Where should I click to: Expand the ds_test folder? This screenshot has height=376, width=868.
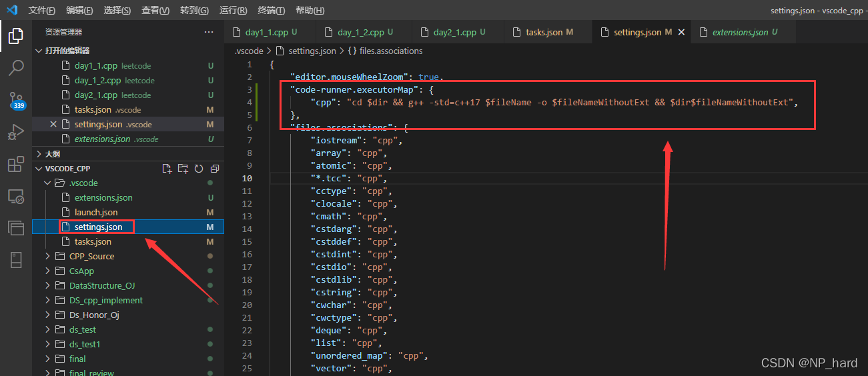(127, 329)
